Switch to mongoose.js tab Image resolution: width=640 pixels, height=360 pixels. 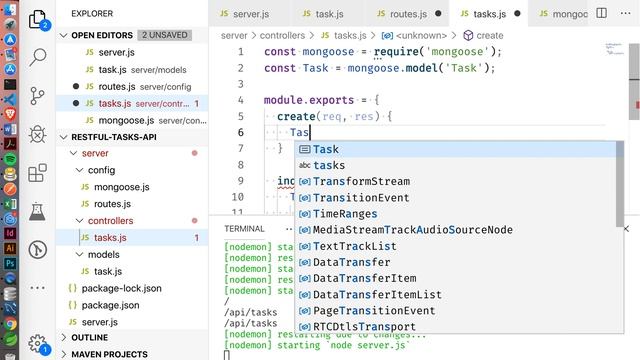click(x=563, y=13)
